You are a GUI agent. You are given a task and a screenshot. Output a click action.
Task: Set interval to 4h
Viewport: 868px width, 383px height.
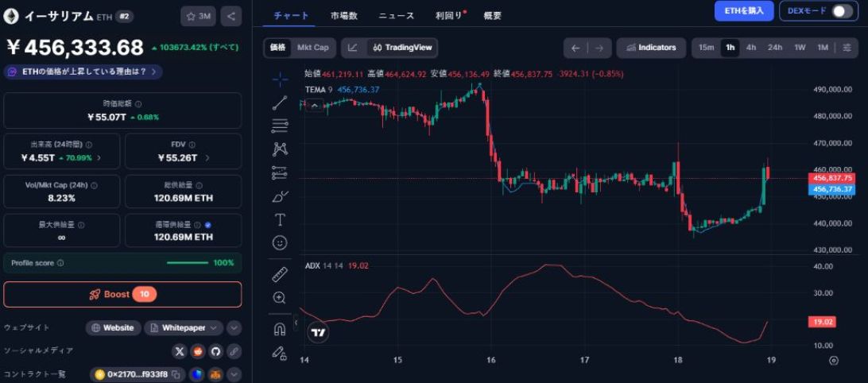751,48
